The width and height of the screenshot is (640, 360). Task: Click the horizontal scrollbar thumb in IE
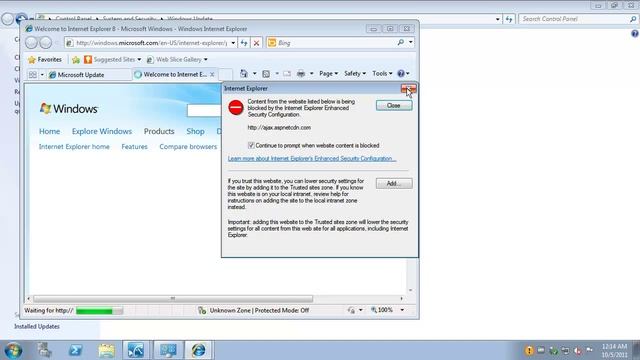click(173, 298)
